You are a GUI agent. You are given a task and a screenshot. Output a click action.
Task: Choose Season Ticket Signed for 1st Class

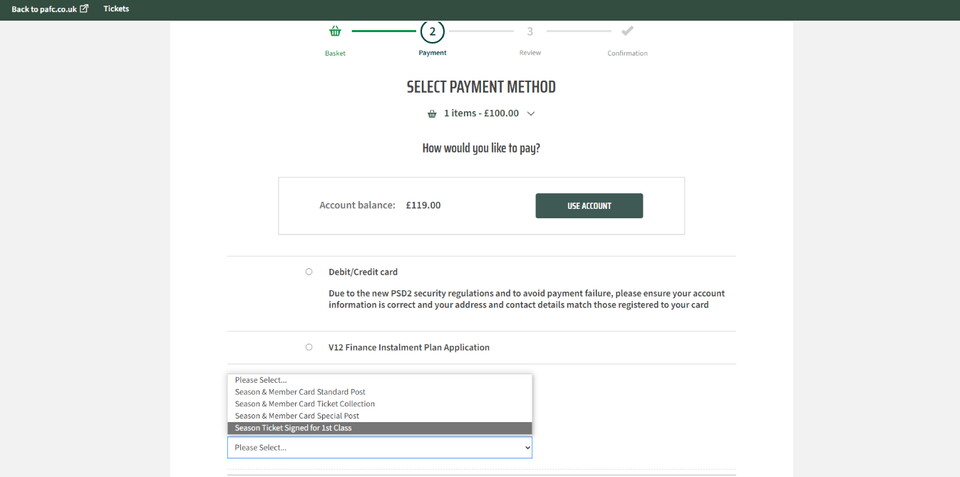point(293,428)
